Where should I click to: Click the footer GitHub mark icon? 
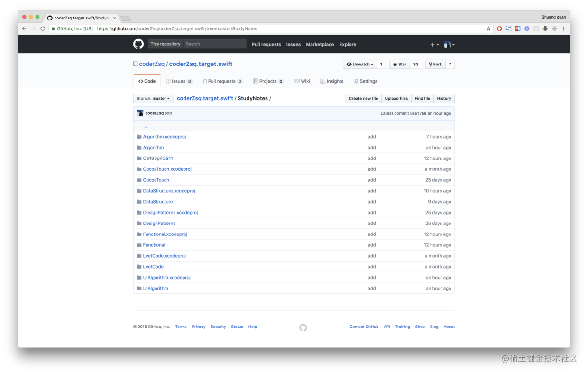(303, 327)
